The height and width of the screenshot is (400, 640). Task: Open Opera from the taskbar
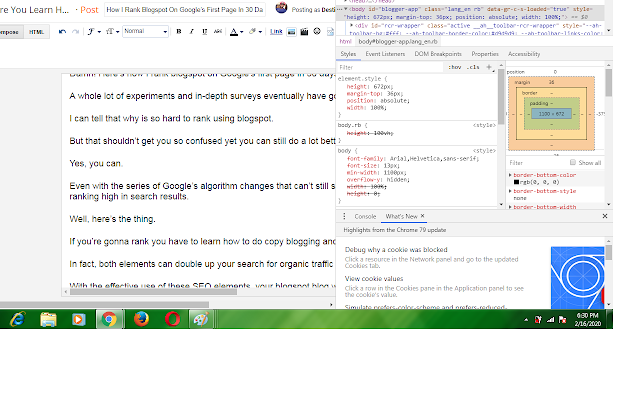172,319
